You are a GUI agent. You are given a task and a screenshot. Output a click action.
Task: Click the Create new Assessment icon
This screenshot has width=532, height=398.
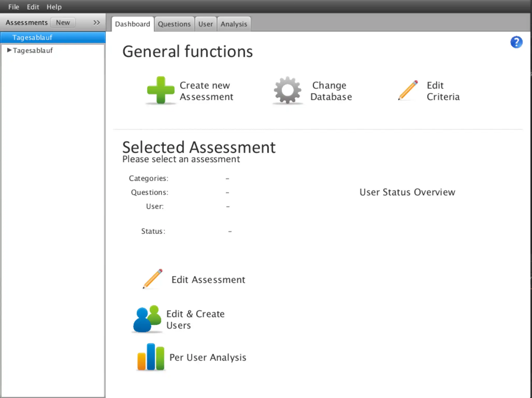(161, 90)
